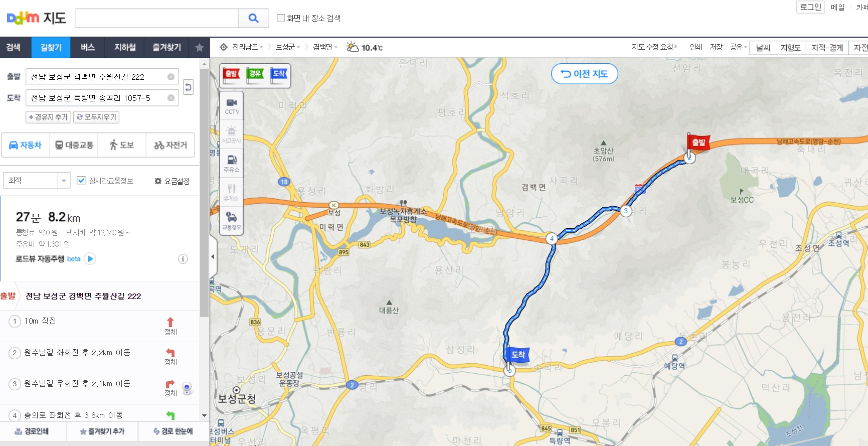Click the star favorites tab icon
This screenshot has height=446, width=868.
pyautogui.click(x=200, y=48)
